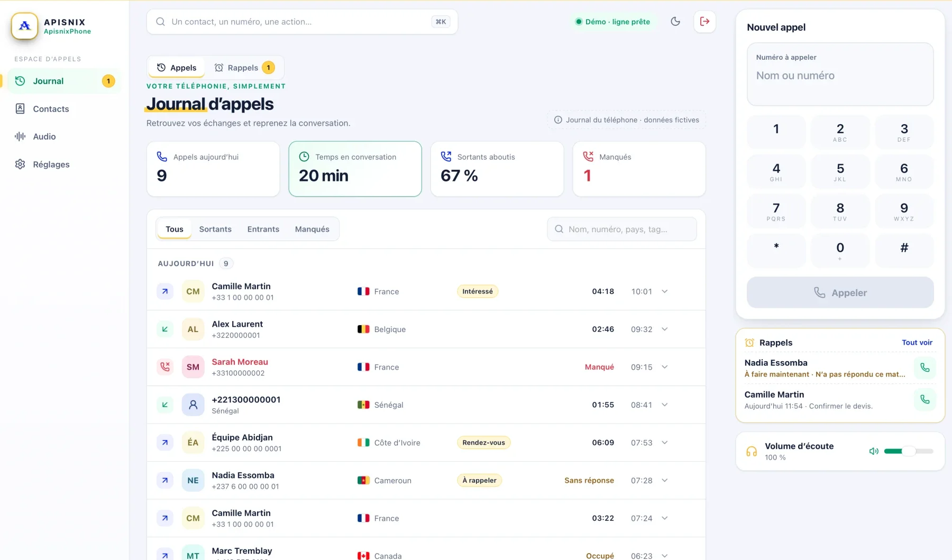952x560 pixels.
Task: Open the Temps en conversation stat card
Action: pos(355,169)
